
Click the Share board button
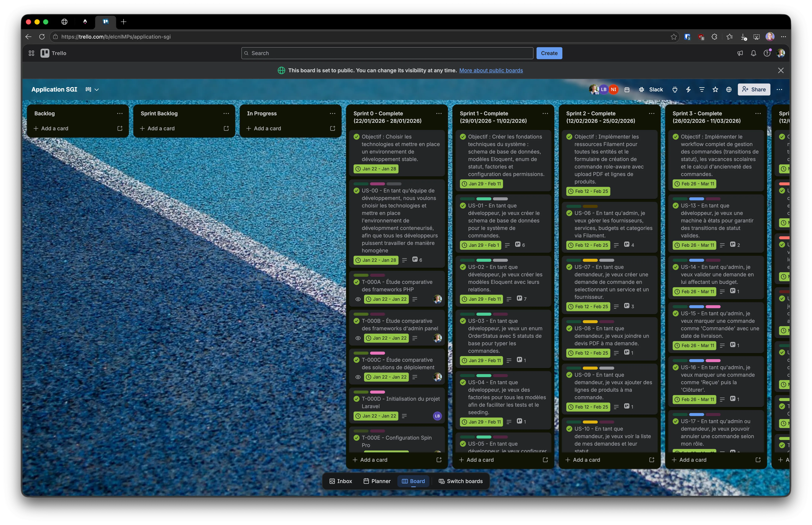point(754,90)
